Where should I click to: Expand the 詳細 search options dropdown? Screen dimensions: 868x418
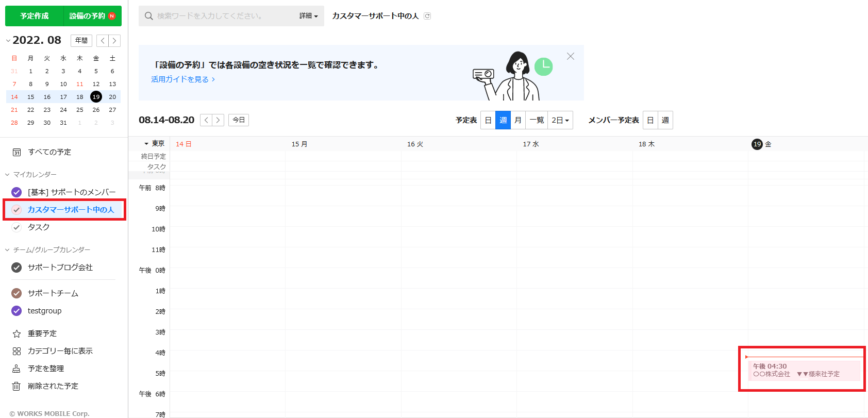(x=308, y=16)
